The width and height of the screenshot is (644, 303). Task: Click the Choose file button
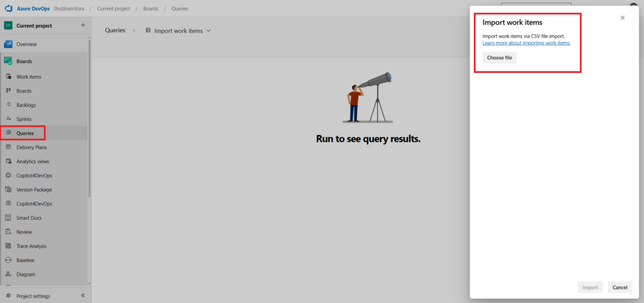coord(499,57)
